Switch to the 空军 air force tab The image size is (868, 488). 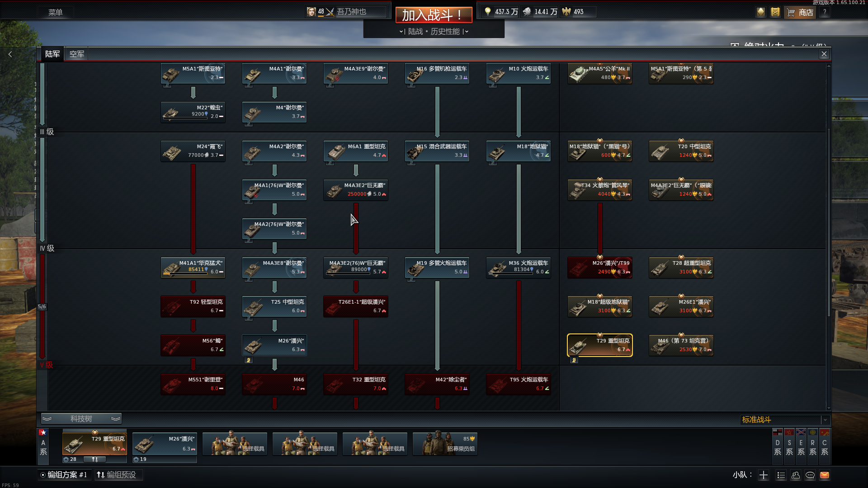pyautogui.click(x=77, y=54)
